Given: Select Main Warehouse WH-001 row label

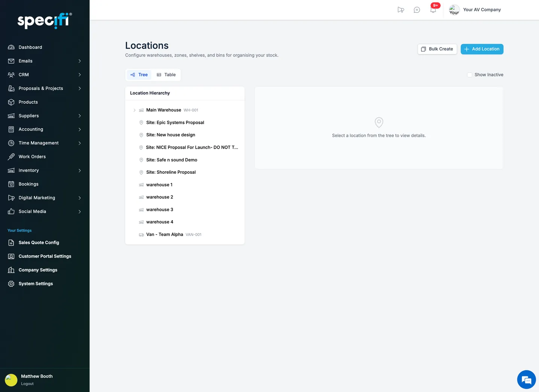Looking at the screenshot, I should point(172,110).
